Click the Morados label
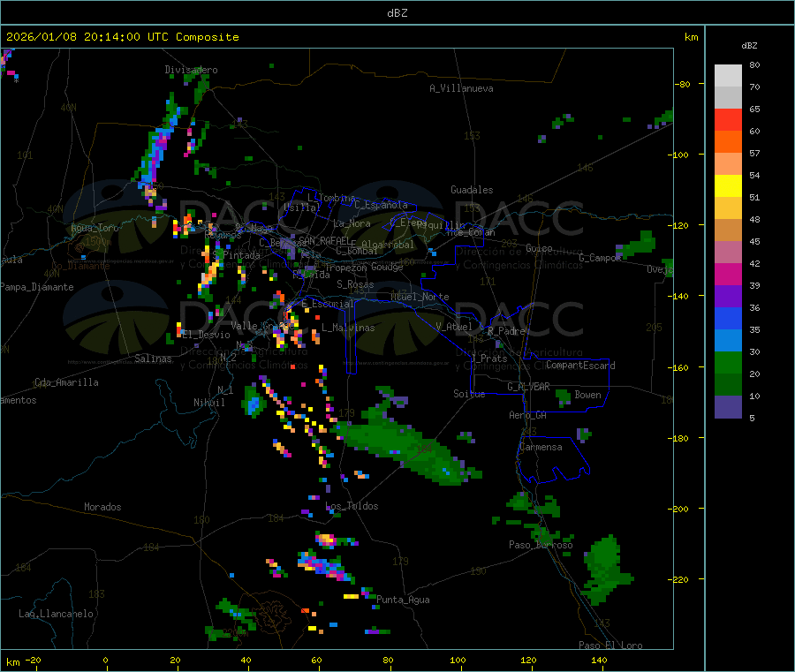The width and height of the screenshot is (795, 672). click(x=102, y=507)
